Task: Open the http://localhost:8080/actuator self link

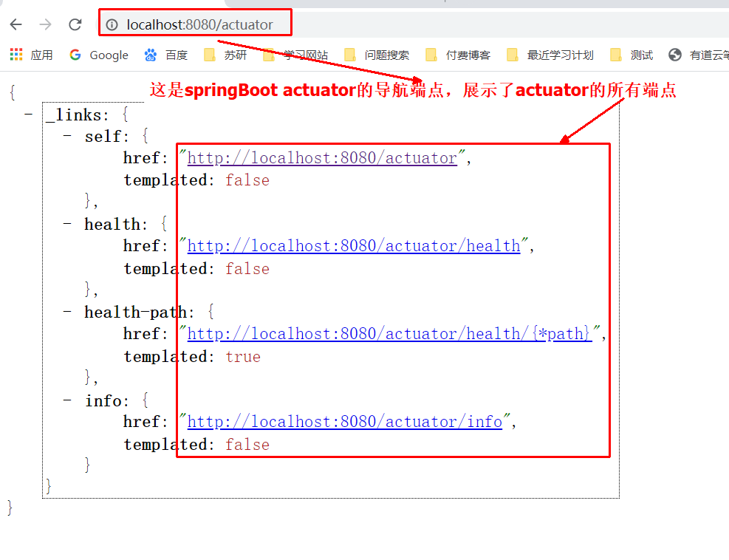Action: point(322,158)
